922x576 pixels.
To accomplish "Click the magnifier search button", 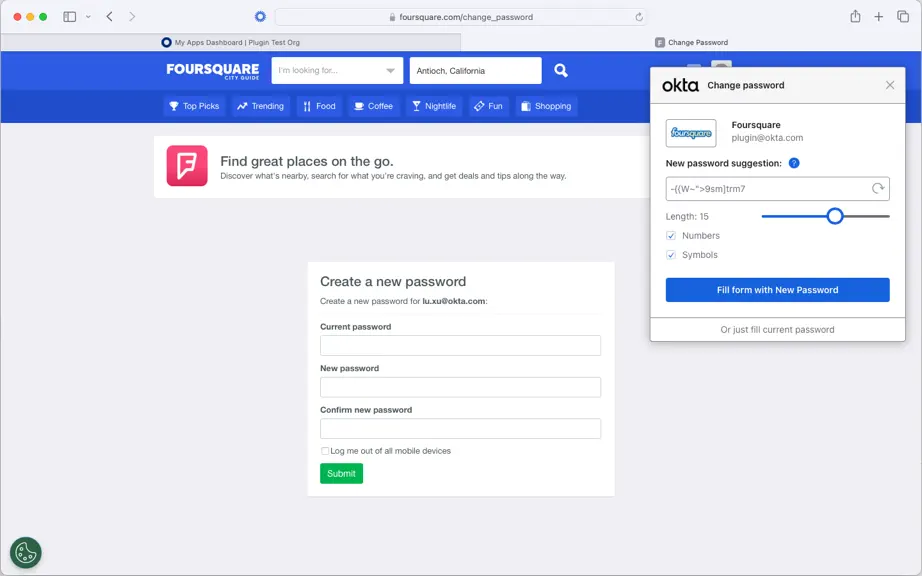I will (561, 71).
